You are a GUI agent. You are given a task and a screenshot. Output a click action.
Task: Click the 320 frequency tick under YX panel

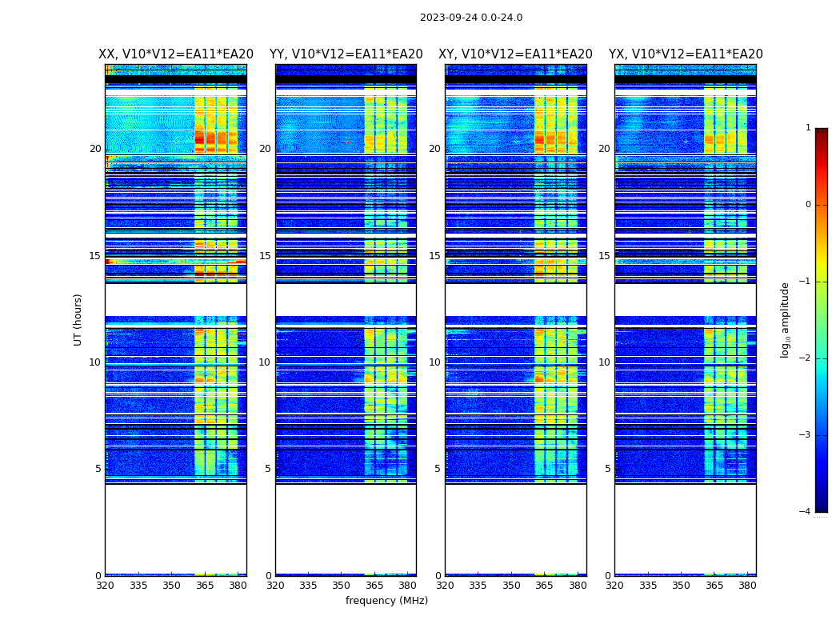pyautogui.click(x=614, y=586)
